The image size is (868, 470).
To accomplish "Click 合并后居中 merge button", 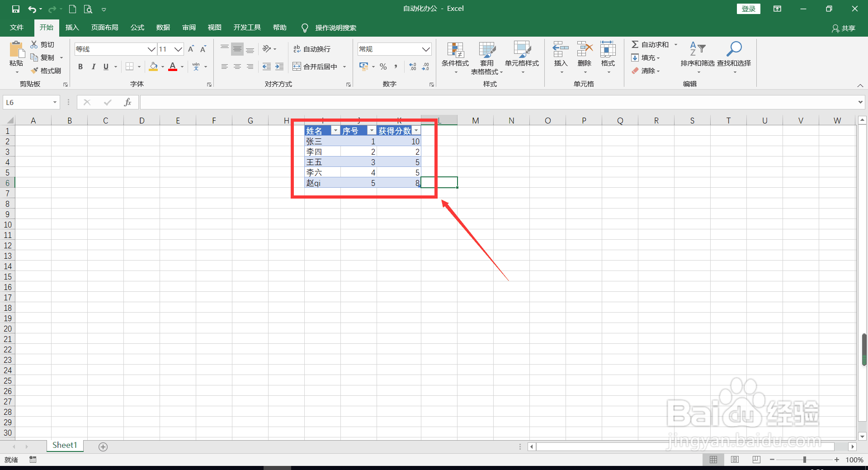I will [315, 66].
